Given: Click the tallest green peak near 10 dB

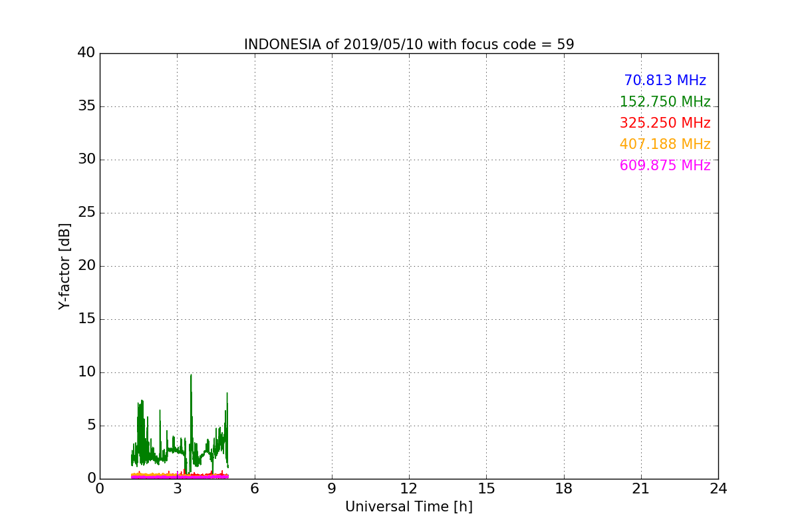Looking at the screenshot, I should coord(191,376).
